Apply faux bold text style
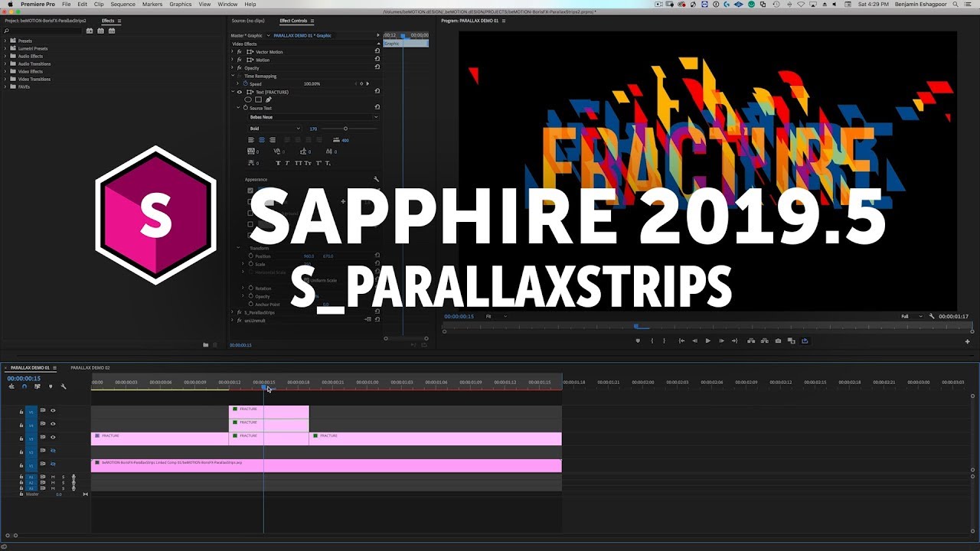 tap(278, 163)
